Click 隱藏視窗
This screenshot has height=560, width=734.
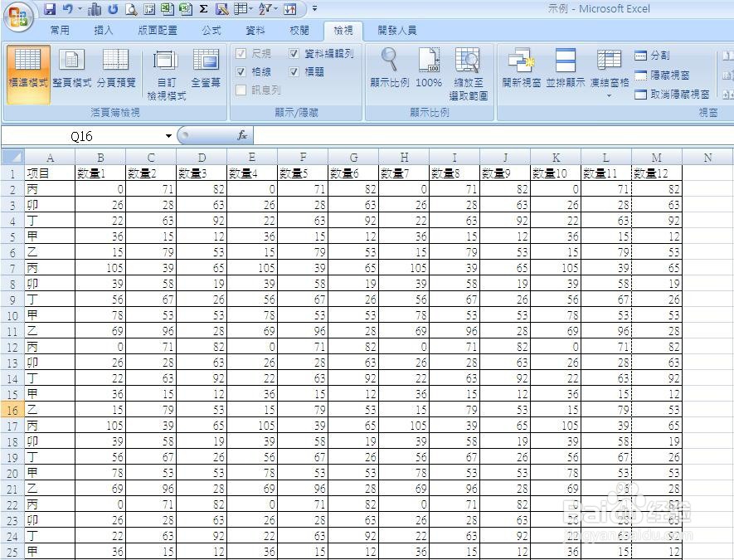point(662,75)
